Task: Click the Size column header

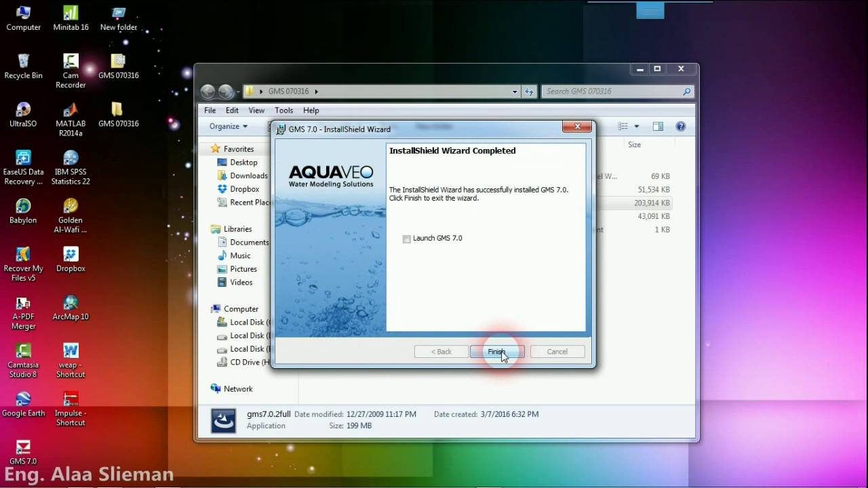Action: pyautogui.click(x=635, y=144)
